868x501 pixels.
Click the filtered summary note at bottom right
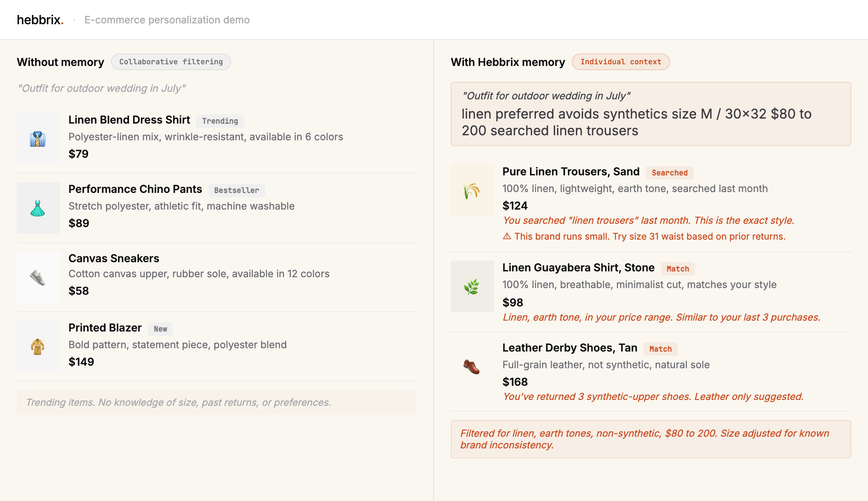pos(651,439)
